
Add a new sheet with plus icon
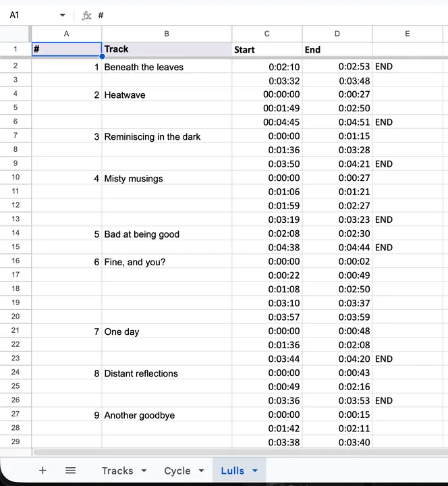tap(43, 470)
